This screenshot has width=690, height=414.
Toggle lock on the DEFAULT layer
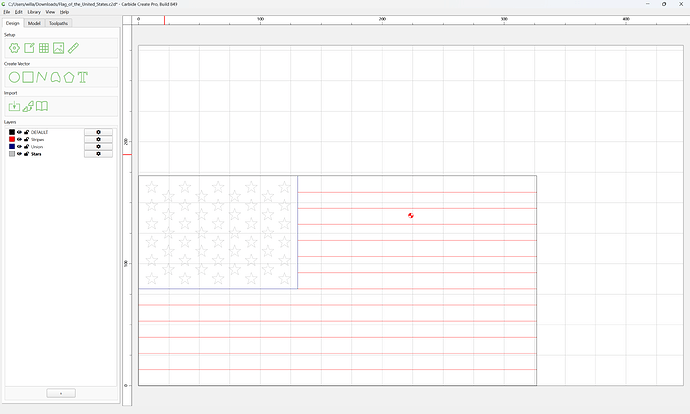[x=26, y=132]
